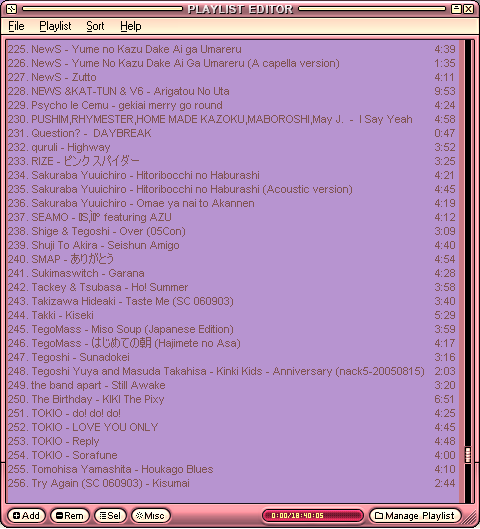Select track 241 Sukimaswitch - Garana
Viewport: 480px width, 529px height.
point(232,273)
